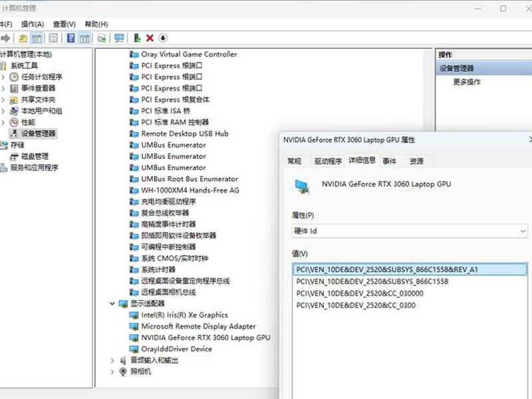532x399 pixels.
Task: Select 共享文件夹 in the left tree
Action: tap(39, 99)
